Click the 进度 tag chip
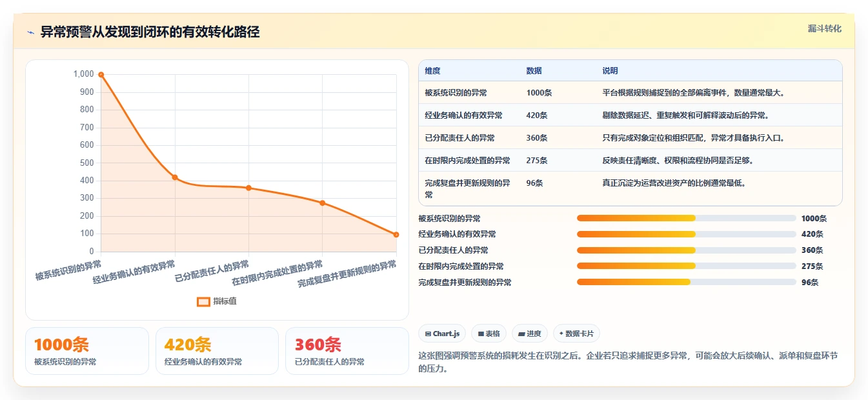 530,334
